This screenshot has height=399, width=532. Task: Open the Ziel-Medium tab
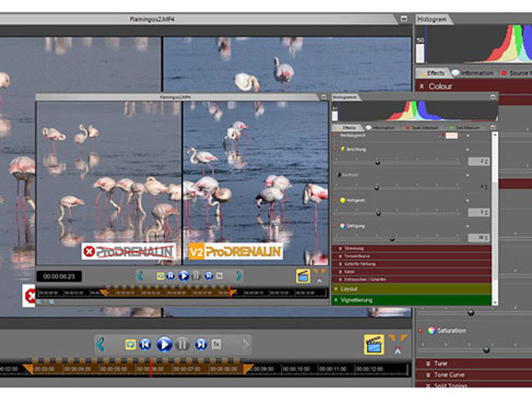tap(465, 128)
